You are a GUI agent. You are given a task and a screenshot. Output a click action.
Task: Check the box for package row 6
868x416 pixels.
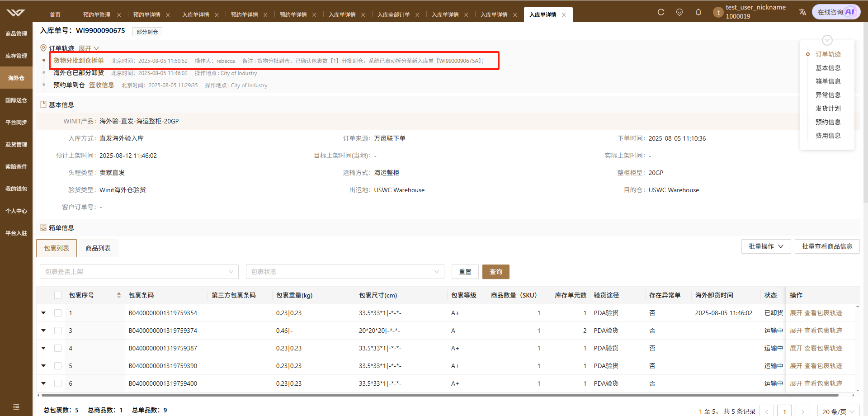(x=58, y=383)
